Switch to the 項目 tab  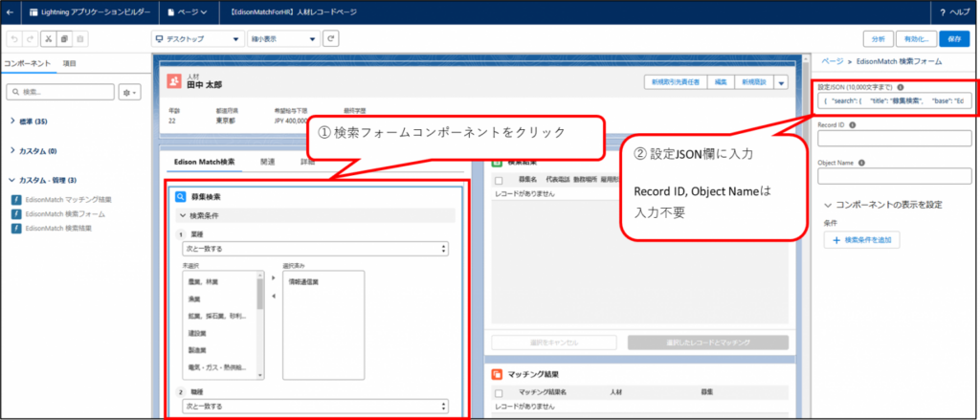70,62
